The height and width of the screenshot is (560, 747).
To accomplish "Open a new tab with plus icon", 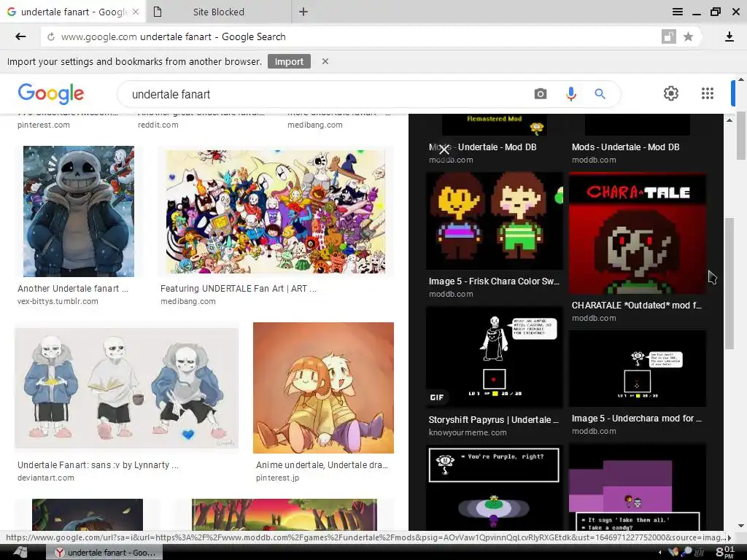I will 303,12.
